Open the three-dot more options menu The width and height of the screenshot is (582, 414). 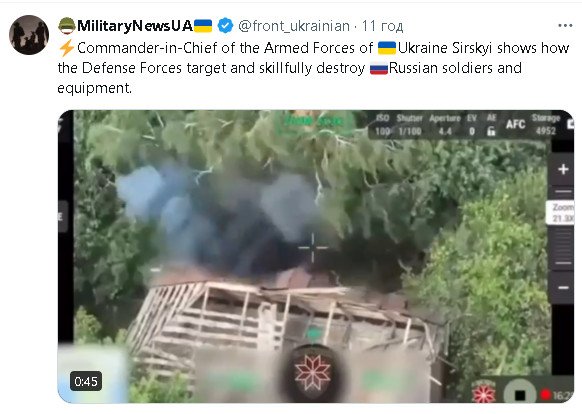(x=565, y=26)
